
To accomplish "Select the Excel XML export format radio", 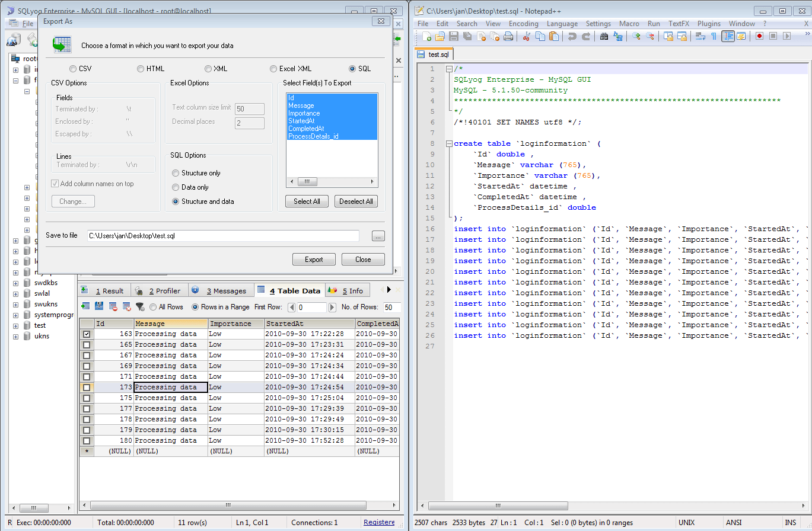I will click(x=291, y=69).
